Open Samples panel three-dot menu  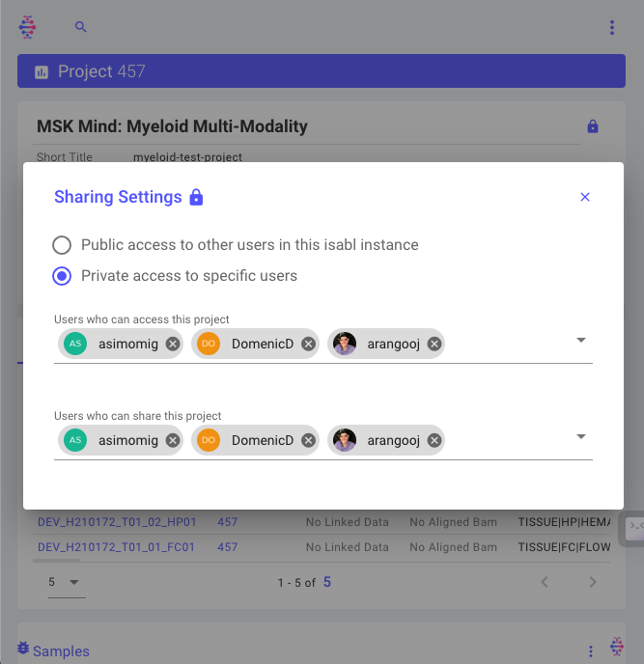tap(591, 651)
